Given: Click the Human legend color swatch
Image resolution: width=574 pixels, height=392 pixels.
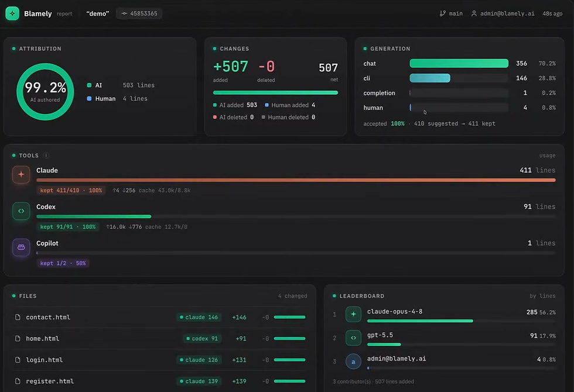Looking at the screenshot, I should pos(89,99).
